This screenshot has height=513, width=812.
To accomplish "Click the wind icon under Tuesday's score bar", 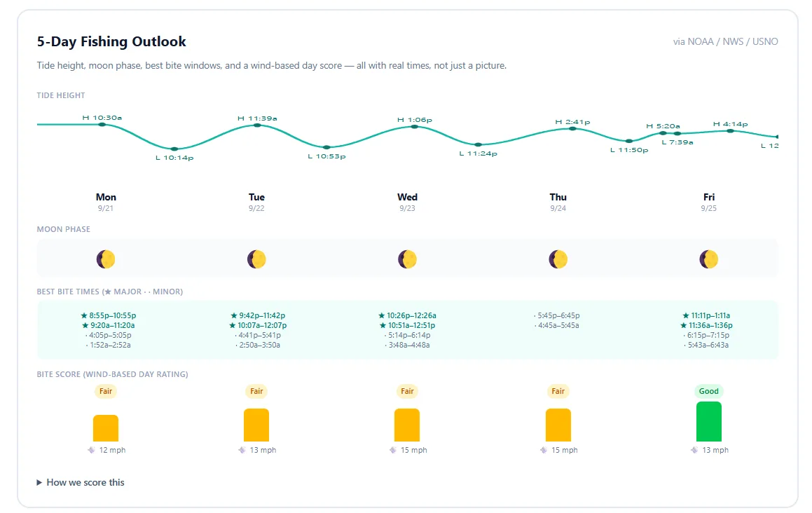I will (x=242, y=450).
